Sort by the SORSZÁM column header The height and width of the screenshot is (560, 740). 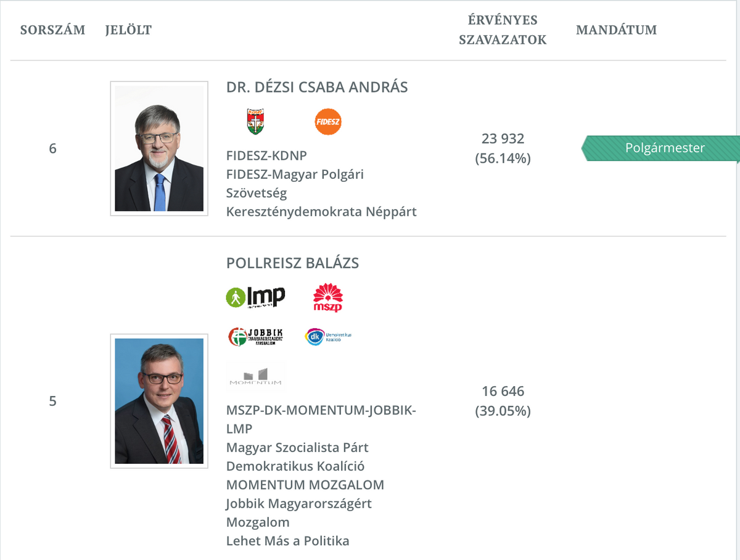[53, 30]
